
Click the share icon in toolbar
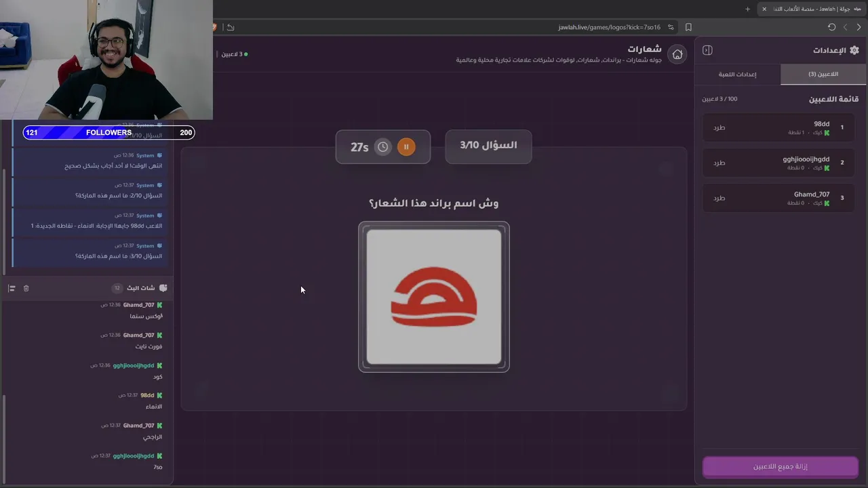[x=231, y=27]
